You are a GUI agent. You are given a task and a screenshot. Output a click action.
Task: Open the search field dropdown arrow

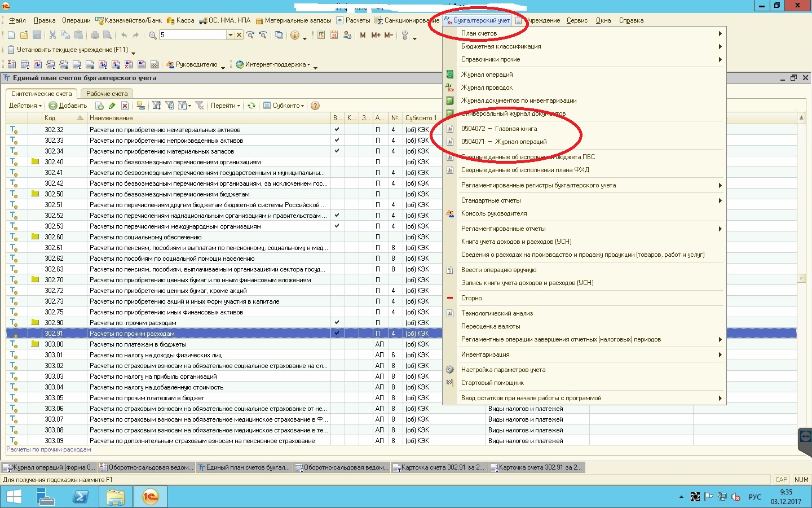pos(230,35)
